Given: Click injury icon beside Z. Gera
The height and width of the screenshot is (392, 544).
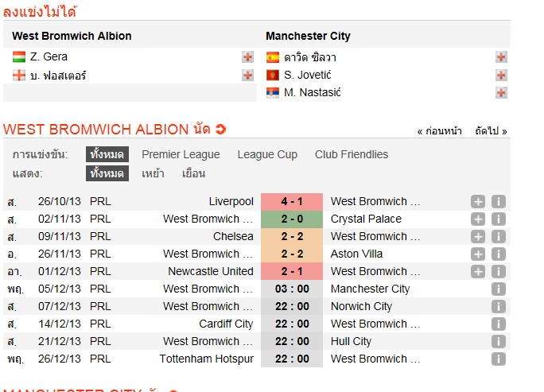Looking at the screenshot, I should (x=247, y=57).
